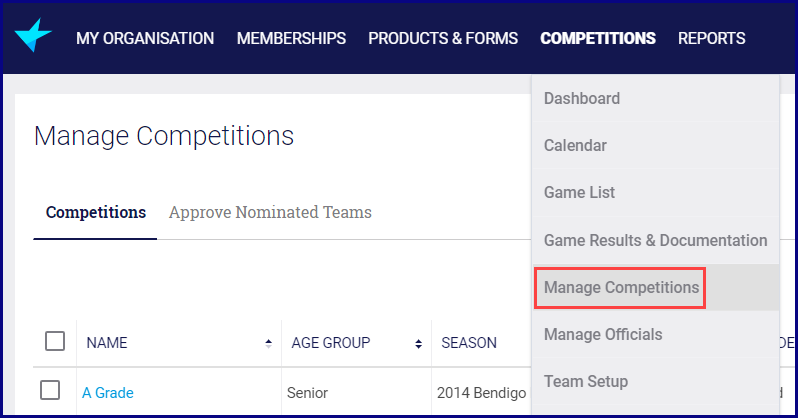Screen dimensions: 798x418
Task: Sort by AGE GROUP column arrow
Action: click(418, 343)
